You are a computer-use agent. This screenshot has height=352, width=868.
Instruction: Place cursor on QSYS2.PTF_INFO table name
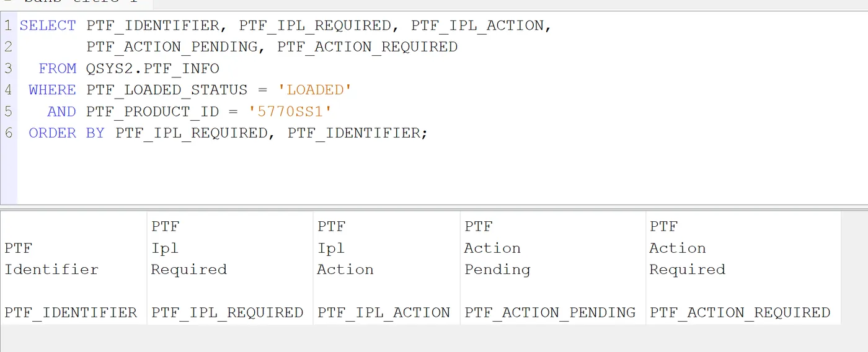pos(153,68)
